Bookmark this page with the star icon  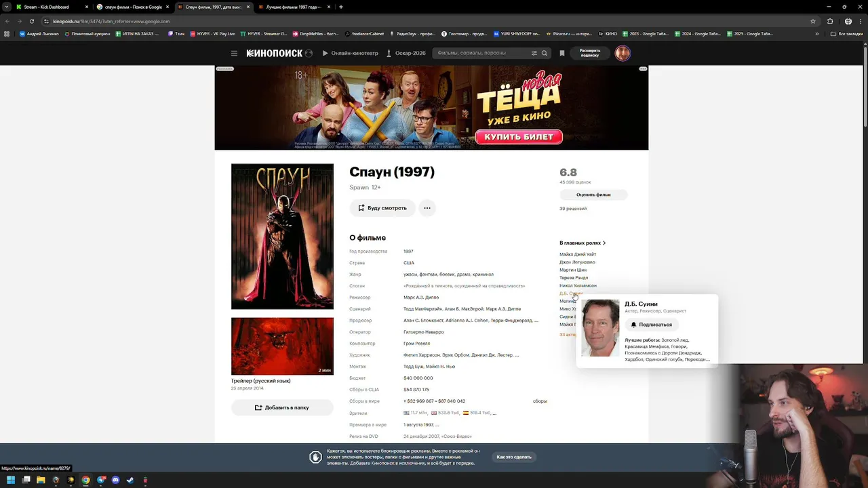[x=813, y=21]
